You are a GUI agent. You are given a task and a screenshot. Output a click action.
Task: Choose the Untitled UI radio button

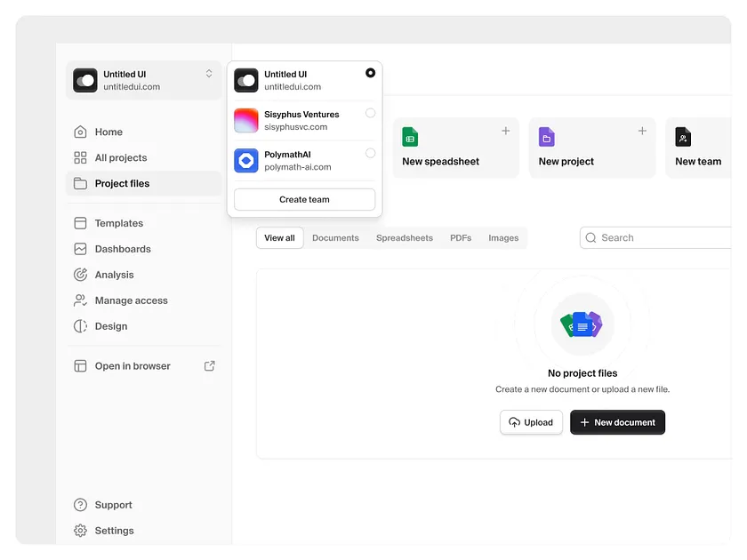click(371, 73)
